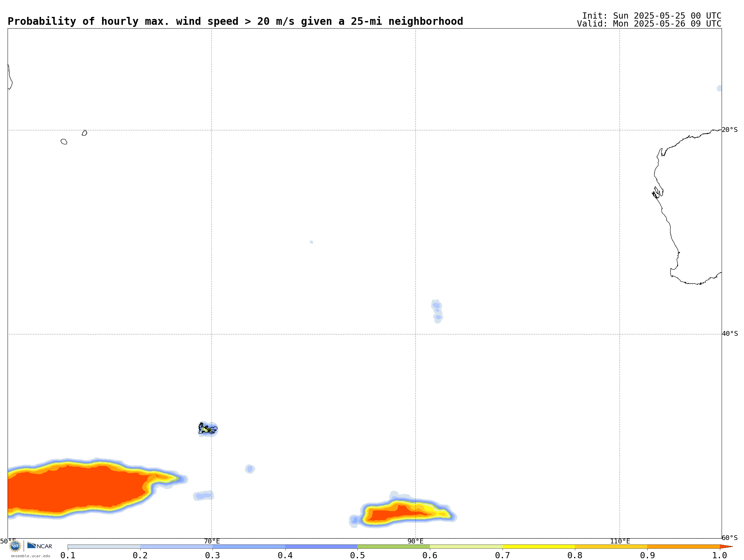Image resolution: width=744 pixels, height=560 pixels.
Task: Click the NSF logo icon
Action: [x=15, y=546]
